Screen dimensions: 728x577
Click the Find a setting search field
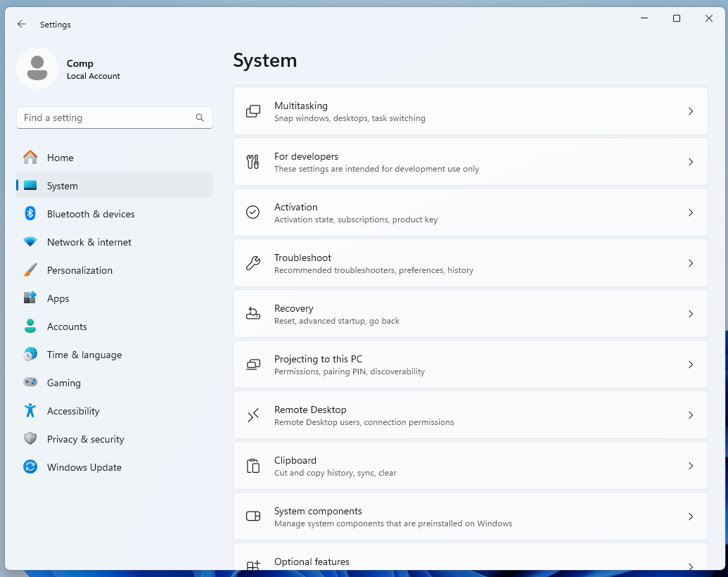click(115, 118)
